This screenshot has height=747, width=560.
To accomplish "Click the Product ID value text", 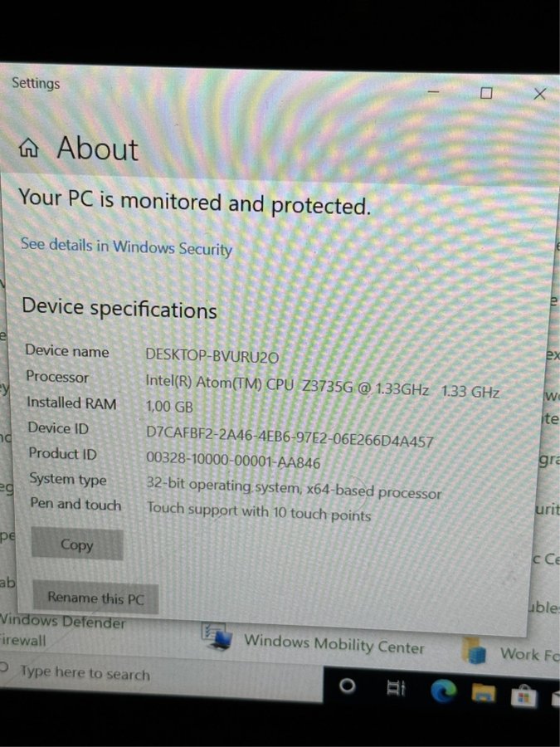I will [x=233, y=460].
